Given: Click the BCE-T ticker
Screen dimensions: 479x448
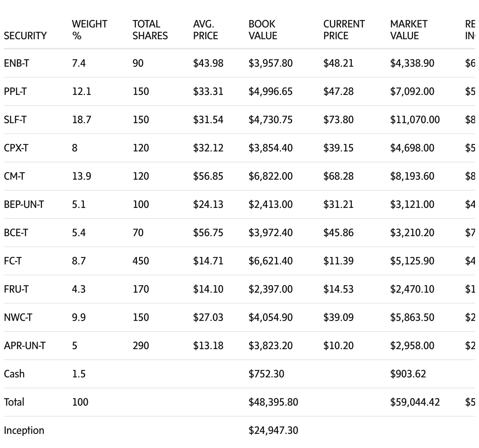Looking at the screenshot, I should click(x=16, y=233).
